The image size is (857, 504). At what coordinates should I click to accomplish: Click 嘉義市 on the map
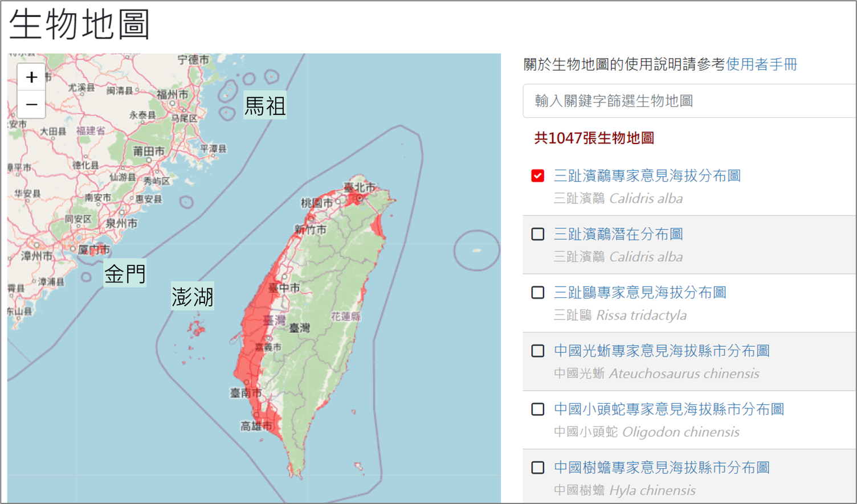(268, 347)
